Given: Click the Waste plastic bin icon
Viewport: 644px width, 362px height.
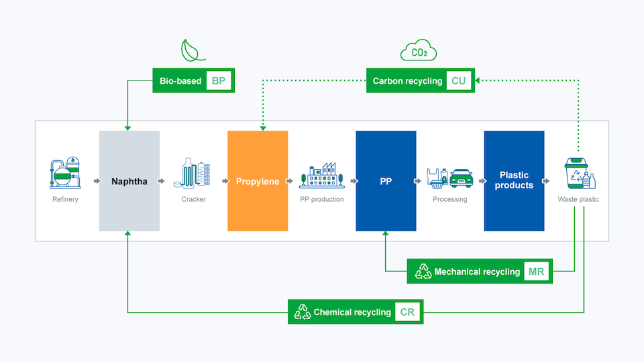Looking at the screenshot, I should tap(579, 174).
